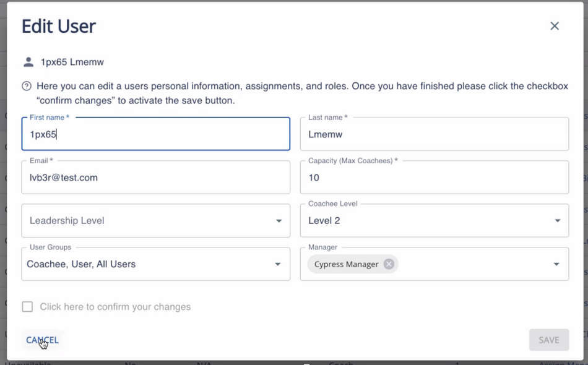Focus the Last name input field
The width and height of the screenshot is (588, 365).
(433, 134)
